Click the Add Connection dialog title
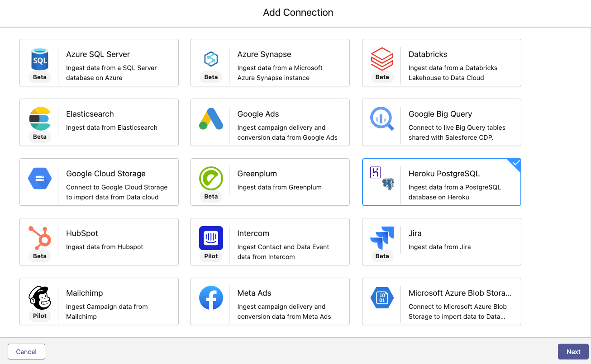The width and height of the screenshot is (591, 364). (x=298, y=13)
